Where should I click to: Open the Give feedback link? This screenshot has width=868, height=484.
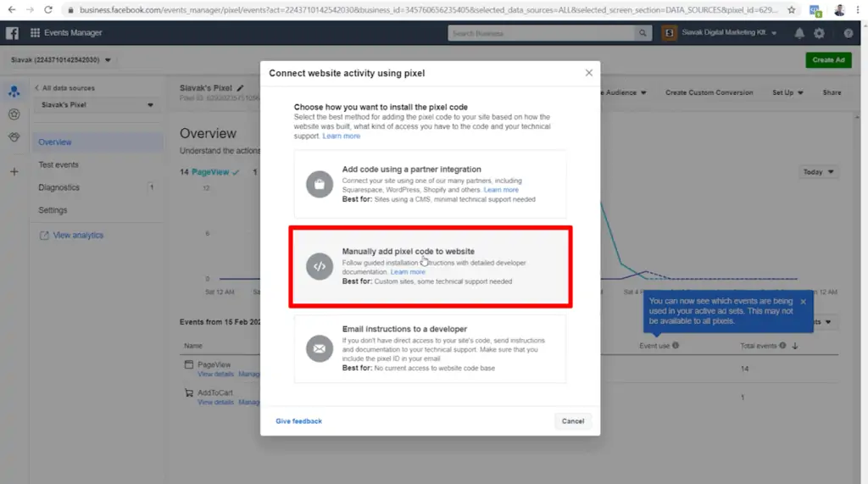coord(299,421)
